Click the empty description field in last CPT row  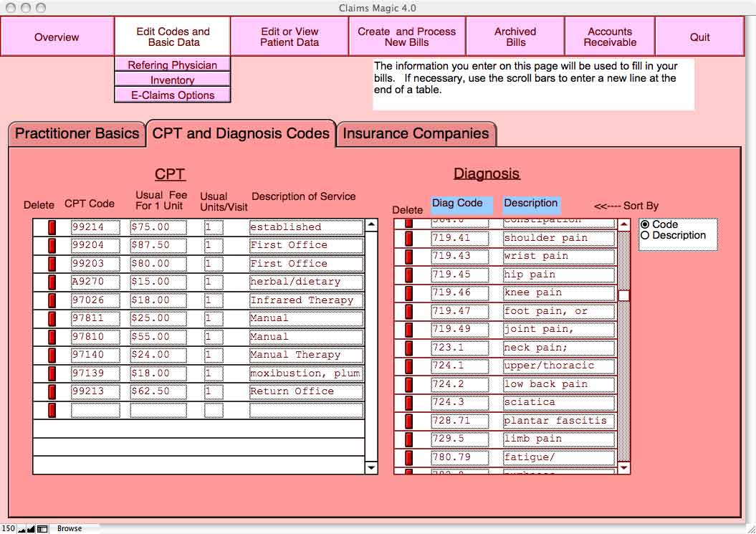(x=306, y=410)
